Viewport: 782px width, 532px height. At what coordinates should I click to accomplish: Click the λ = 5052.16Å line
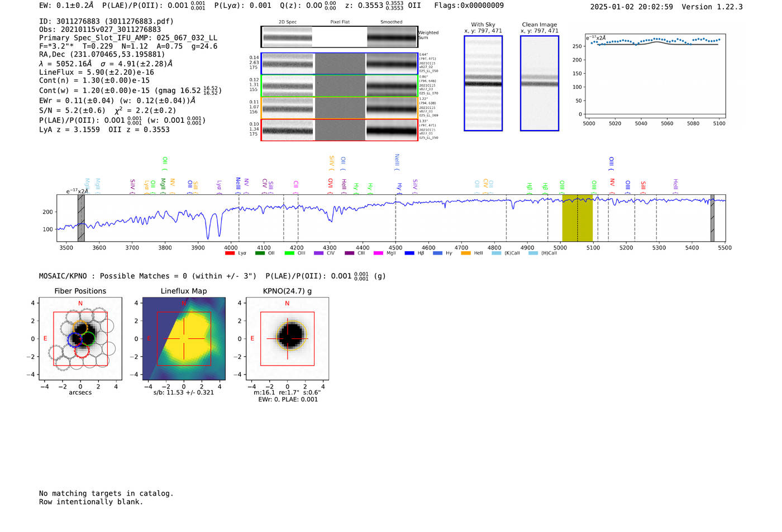[106, 64]
